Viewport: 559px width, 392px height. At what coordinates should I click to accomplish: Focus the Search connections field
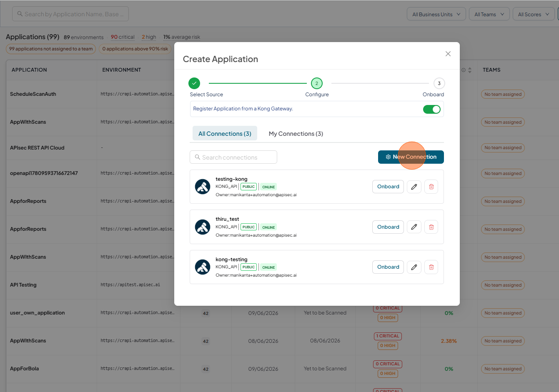[x=233, y=157]
